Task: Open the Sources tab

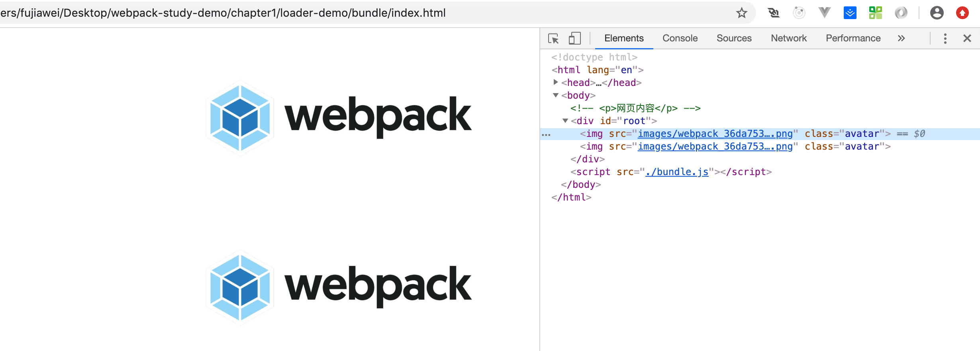Action: (734, 39)
